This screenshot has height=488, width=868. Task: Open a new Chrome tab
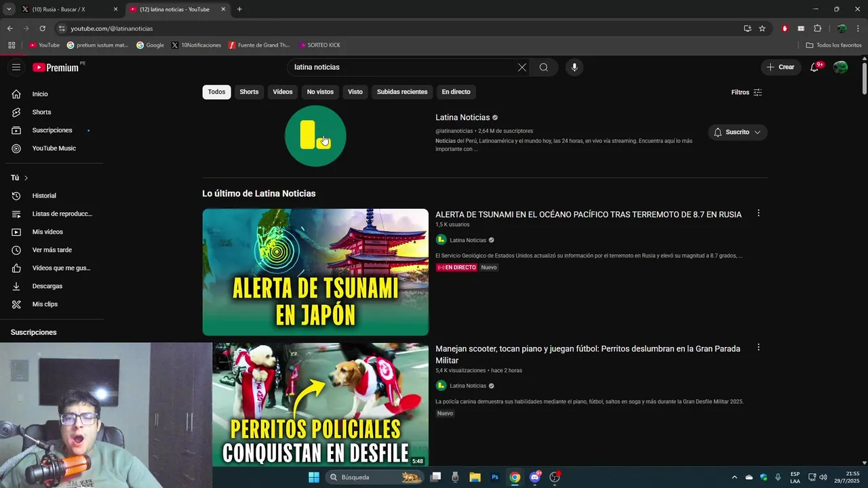click(239, 9)
